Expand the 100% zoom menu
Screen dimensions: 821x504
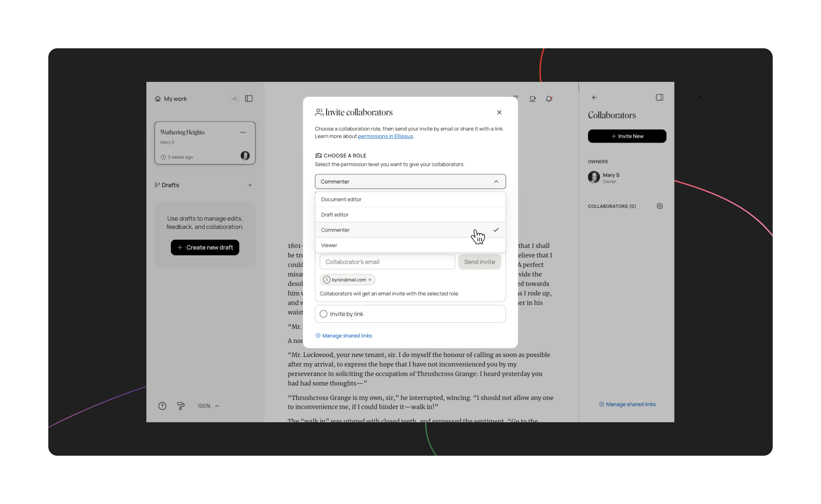tap(208, 406)
